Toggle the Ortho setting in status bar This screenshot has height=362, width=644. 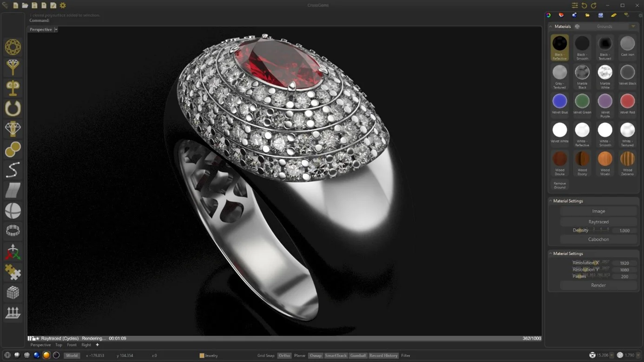[x=284, y=355]
